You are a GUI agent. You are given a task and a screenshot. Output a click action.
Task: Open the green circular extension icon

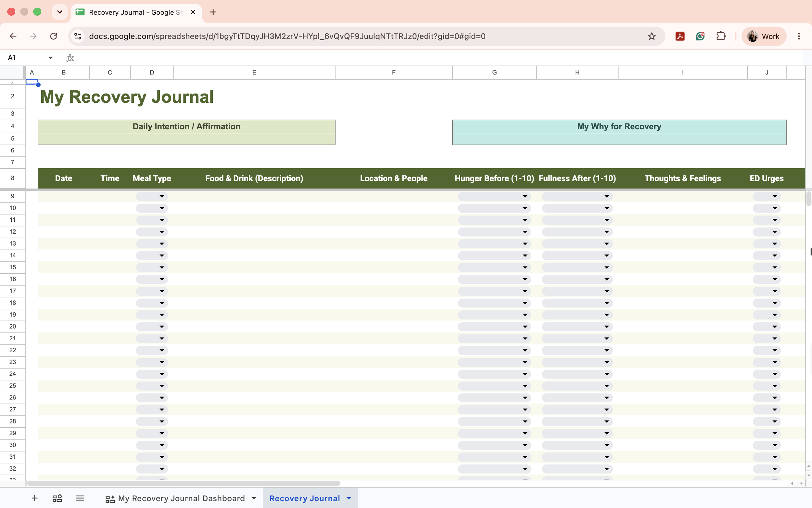pos(700,36)
